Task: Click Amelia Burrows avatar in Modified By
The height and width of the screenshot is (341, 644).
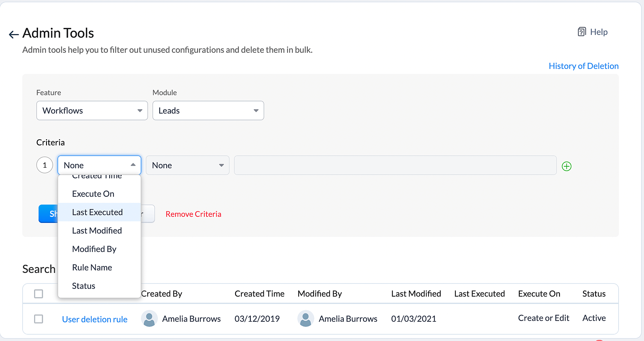Action: click(x=306, y=318)
